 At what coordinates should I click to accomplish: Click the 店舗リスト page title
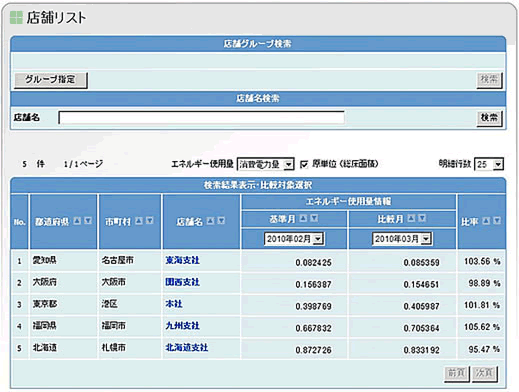(56, 18)
